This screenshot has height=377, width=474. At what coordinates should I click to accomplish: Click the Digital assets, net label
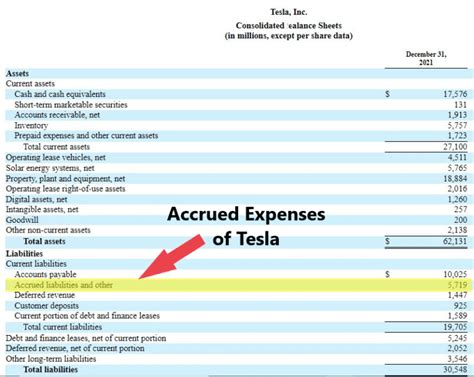(36, 200)
